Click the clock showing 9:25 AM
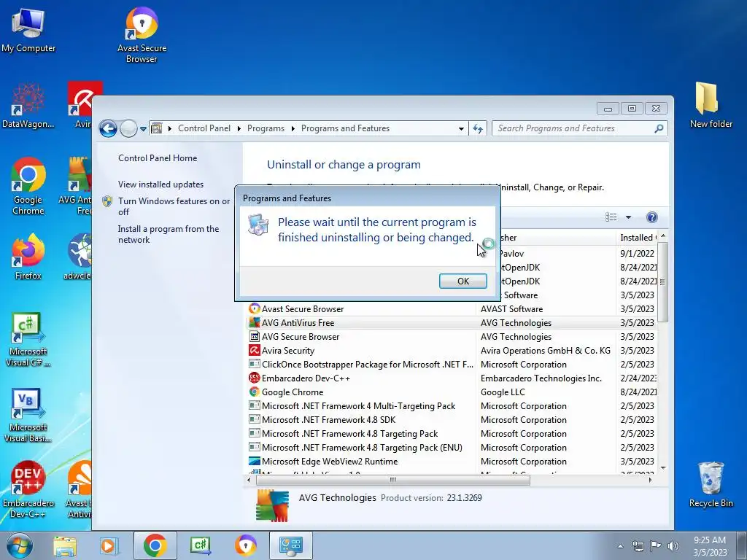The width and height of the screenshot is (747, 560). (x=710, y=545)
